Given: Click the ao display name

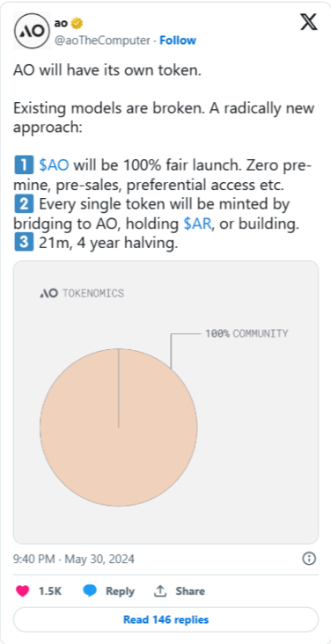Looking at the screenshot, I should click(61, 24).
